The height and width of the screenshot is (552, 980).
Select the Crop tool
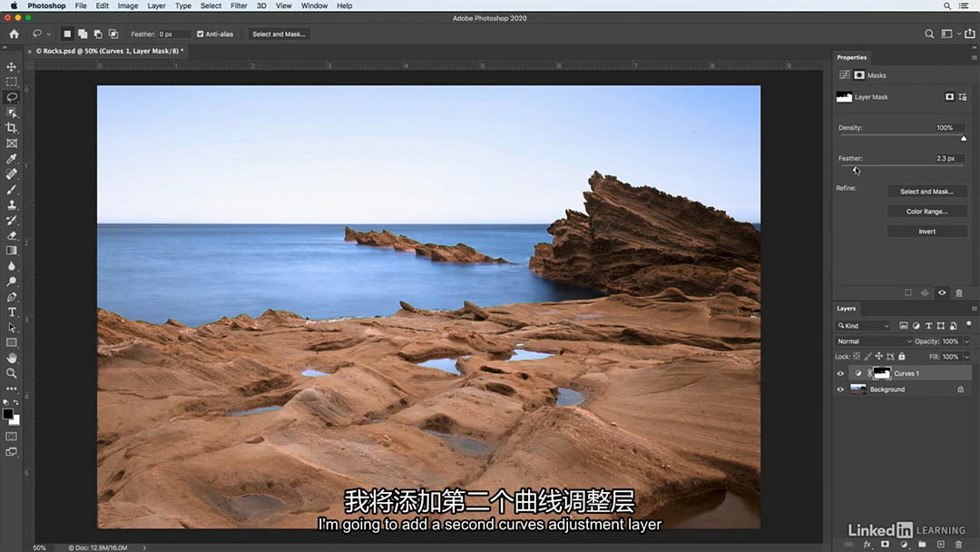pyautogui.click(x=11, y=127)
